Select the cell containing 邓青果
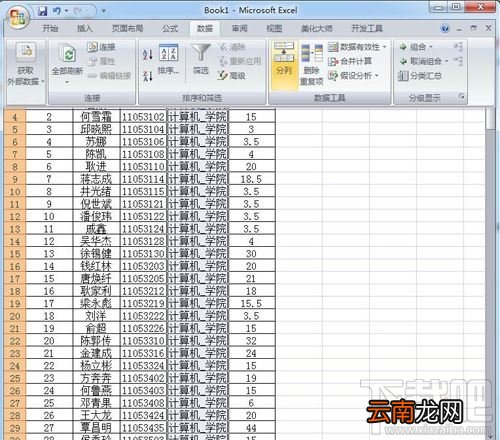500x440 pixels. 96,403
